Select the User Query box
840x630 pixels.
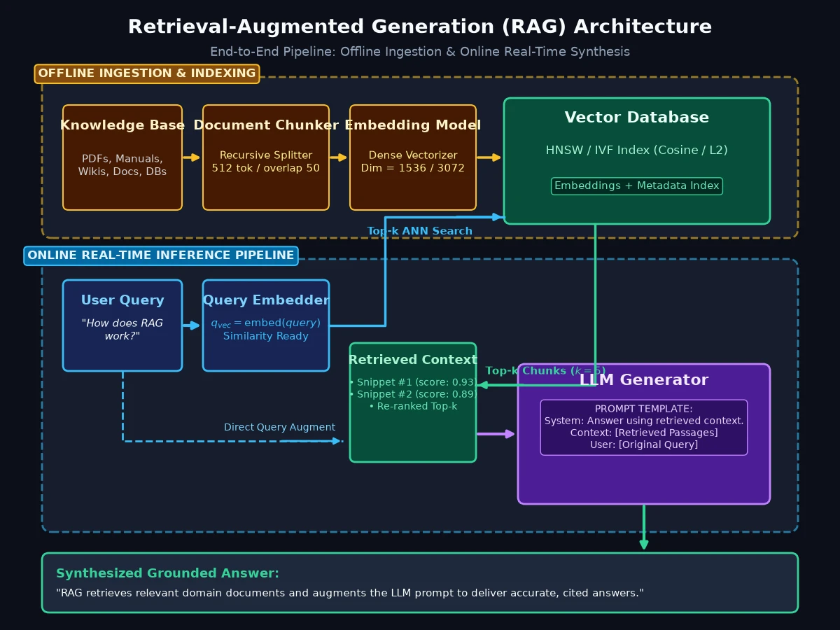point(122,325)
